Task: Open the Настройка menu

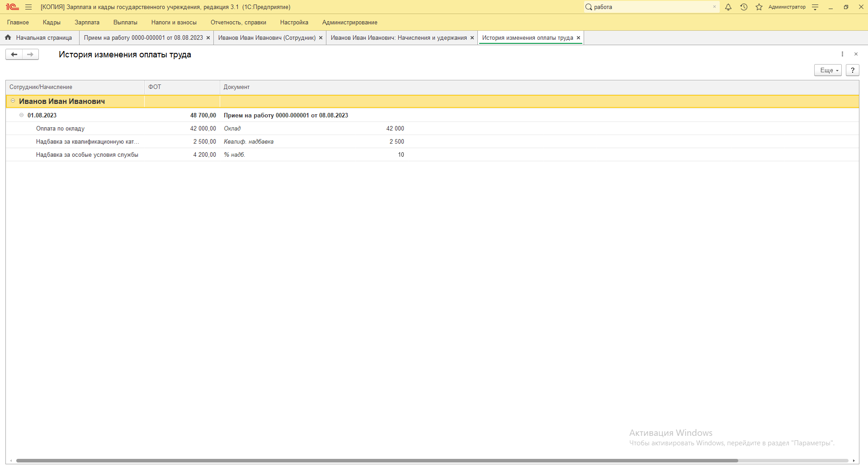Action: point(294,23)
